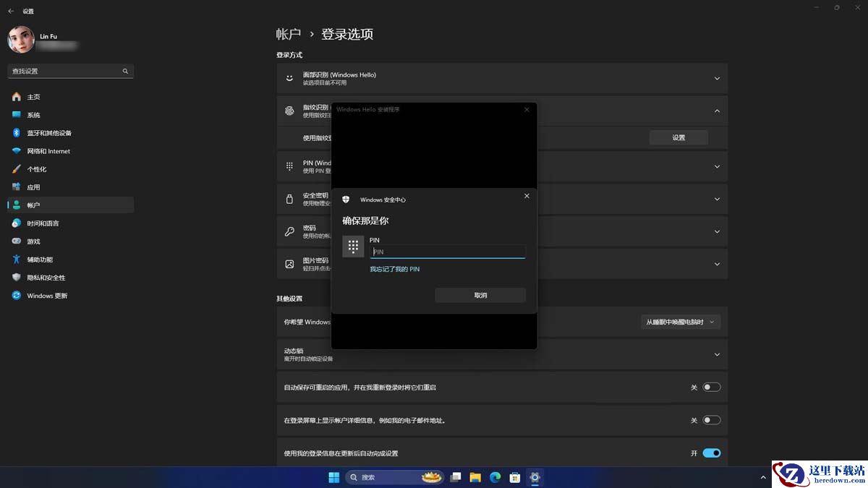Close the Windows Hello 安装程序 window
Viewport: 868px width, 488px height.
527,109
